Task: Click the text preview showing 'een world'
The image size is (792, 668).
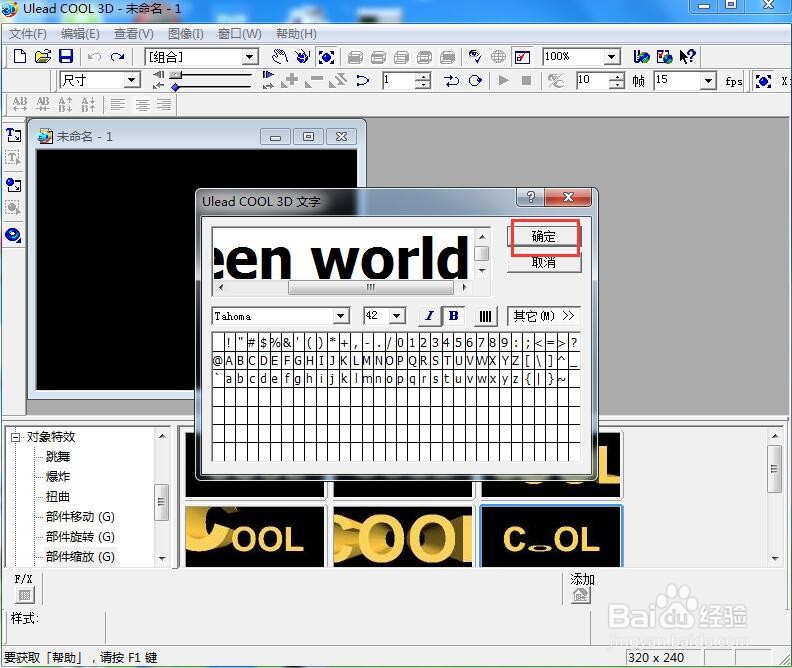Action: (x=343, y=255)
